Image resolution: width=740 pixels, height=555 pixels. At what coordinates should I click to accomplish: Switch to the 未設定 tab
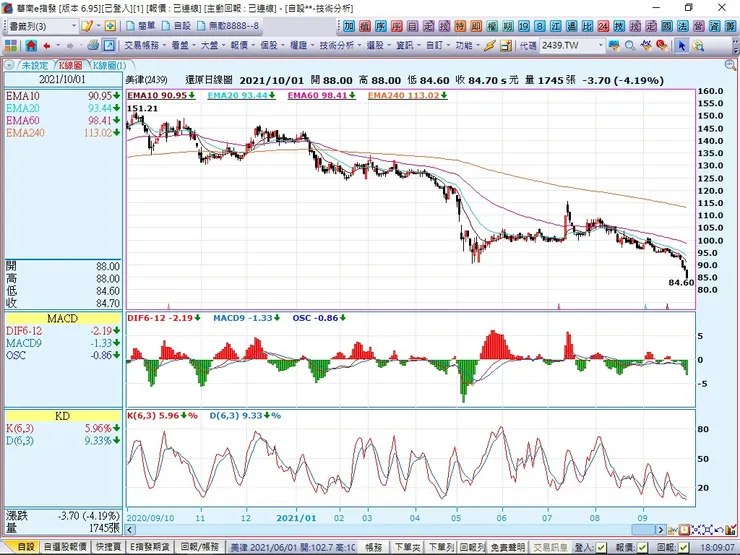(35, 66)
